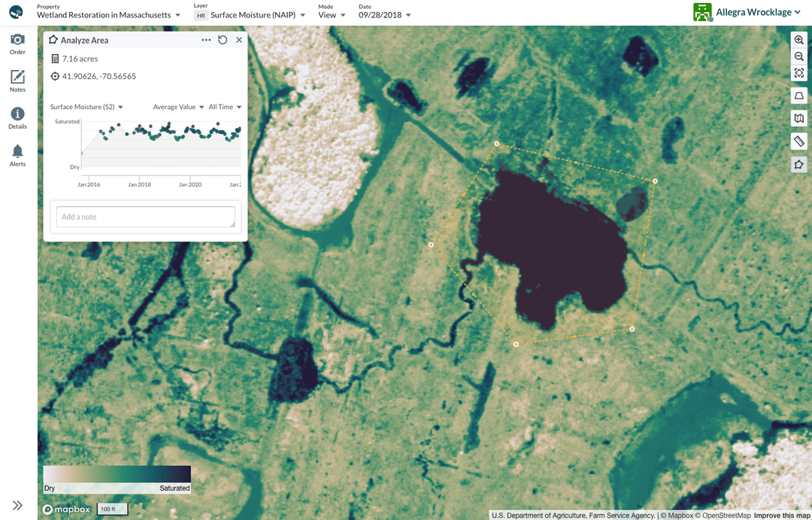Zoom out of the map
The image size is (812, 520).
[x=798, y=56]
